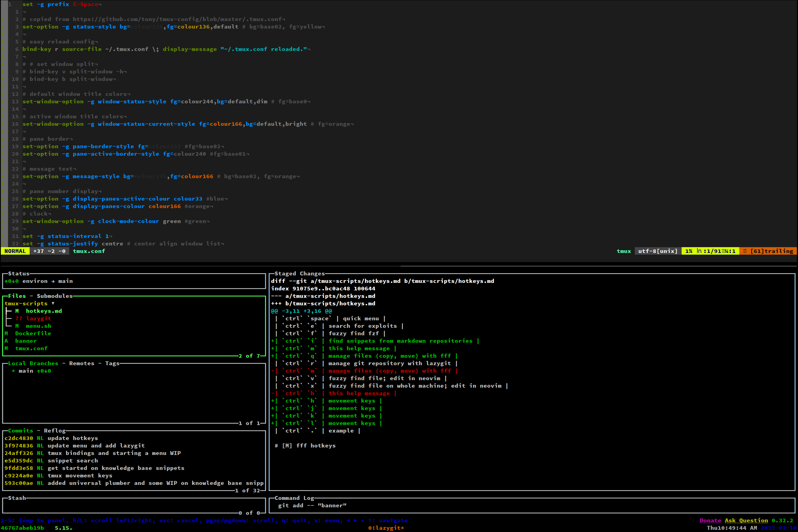Click the added line 'find snippets from markdown repositories'
798x532 pixels.
point(375,341)
